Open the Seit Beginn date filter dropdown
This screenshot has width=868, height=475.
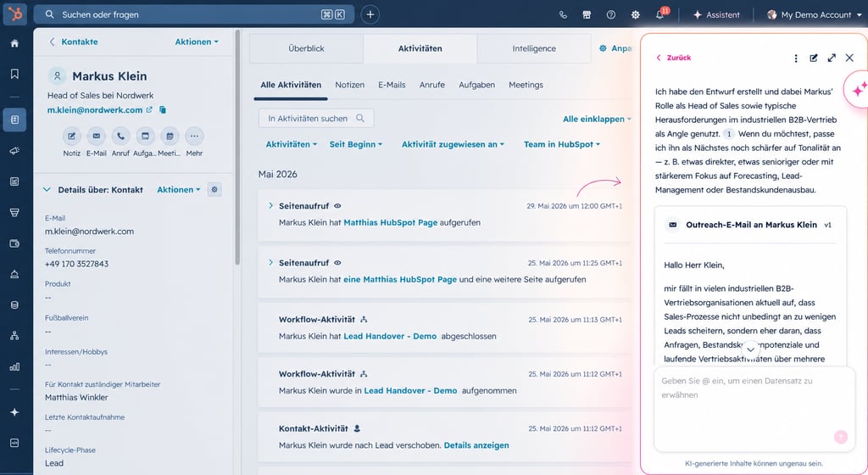pyautogui.click(x=356, y=144)
